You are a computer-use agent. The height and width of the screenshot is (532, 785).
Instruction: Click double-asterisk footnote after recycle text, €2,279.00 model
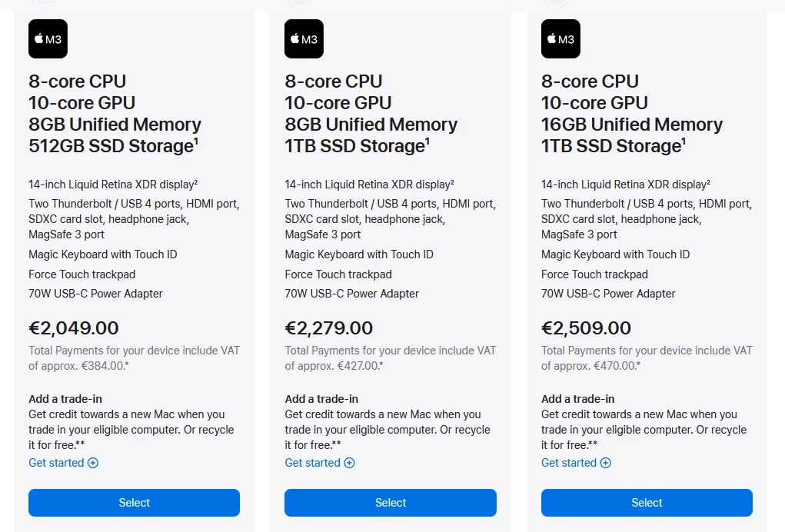[x=337, y=444]
